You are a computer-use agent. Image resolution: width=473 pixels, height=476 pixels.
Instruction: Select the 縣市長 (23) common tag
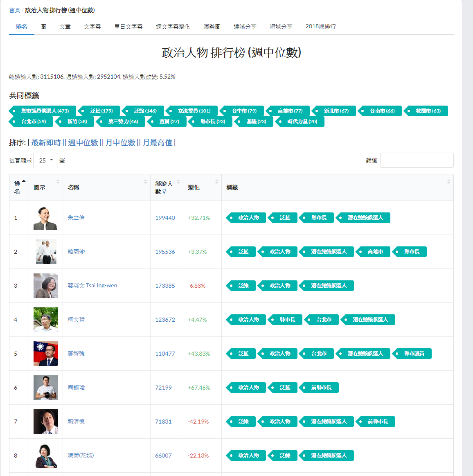(x=210, y=122)
